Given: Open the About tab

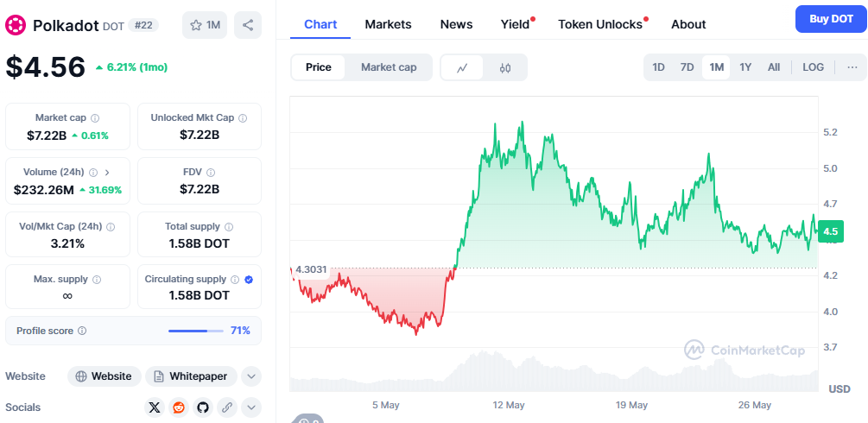Looking at the screenshot, I should pos(688,24).
